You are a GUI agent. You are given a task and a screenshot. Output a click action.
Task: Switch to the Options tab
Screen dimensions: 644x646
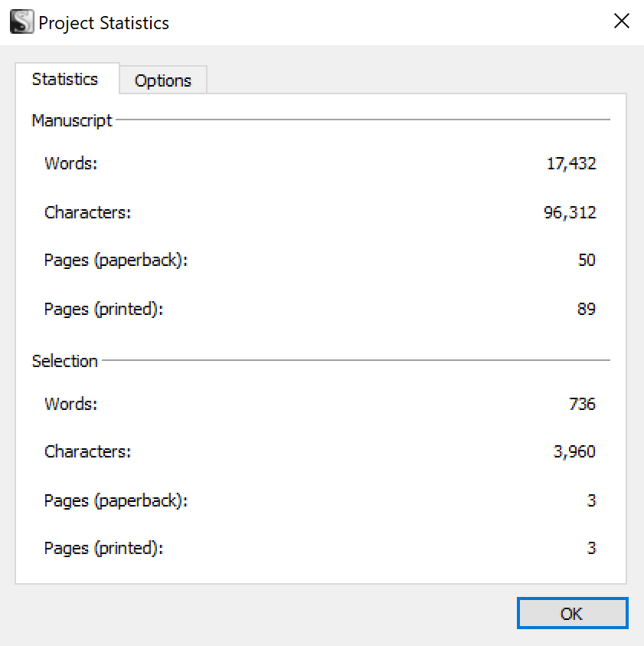pos(163,80)
